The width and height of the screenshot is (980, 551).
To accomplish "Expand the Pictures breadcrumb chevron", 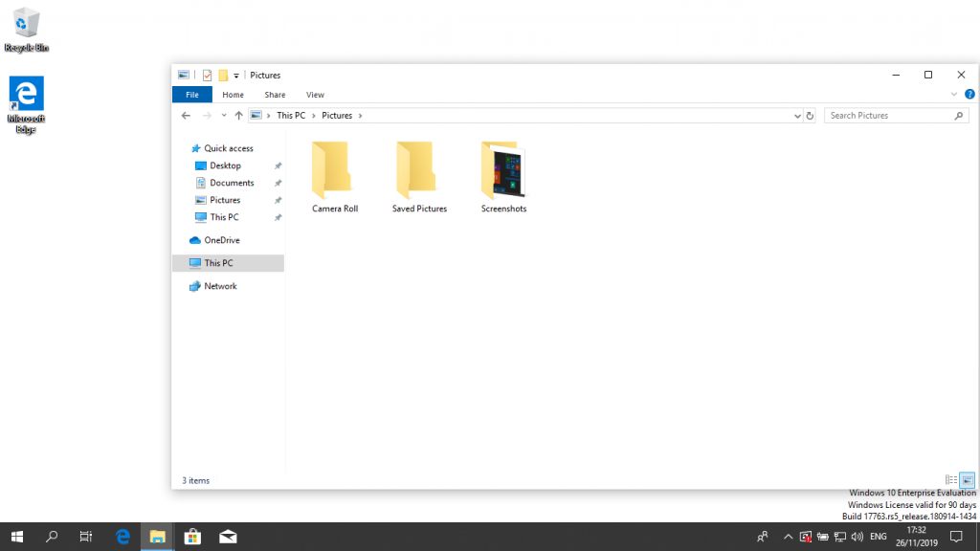I will tap(360, 116).
